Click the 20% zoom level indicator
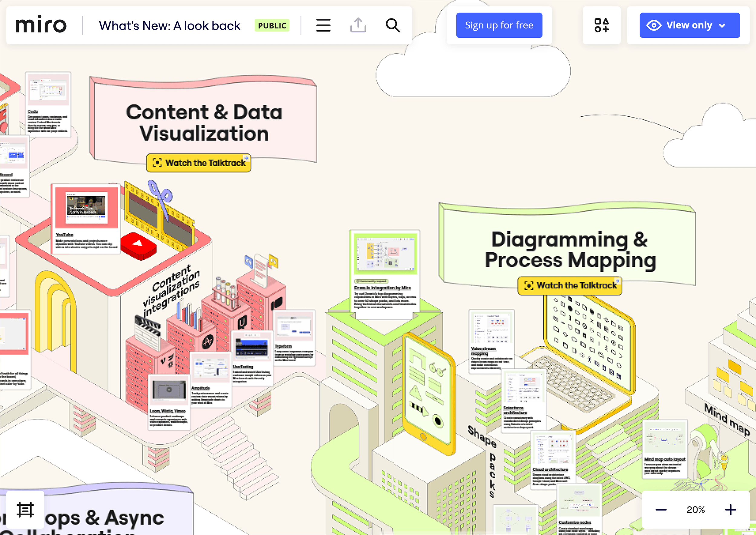756x535 pixels. [695, 510]
